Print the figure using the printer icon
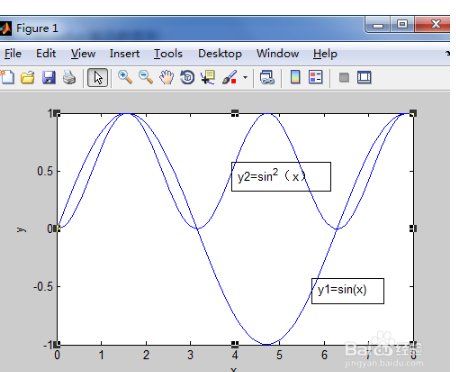The width and height of the screenshot is (456, 372). [69, 78]
